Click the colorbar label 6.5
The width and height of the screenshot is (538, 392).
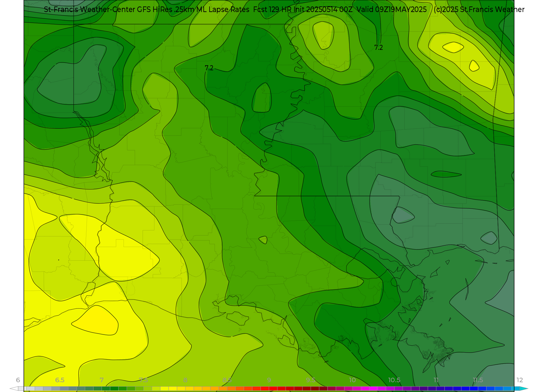(60, 380)
